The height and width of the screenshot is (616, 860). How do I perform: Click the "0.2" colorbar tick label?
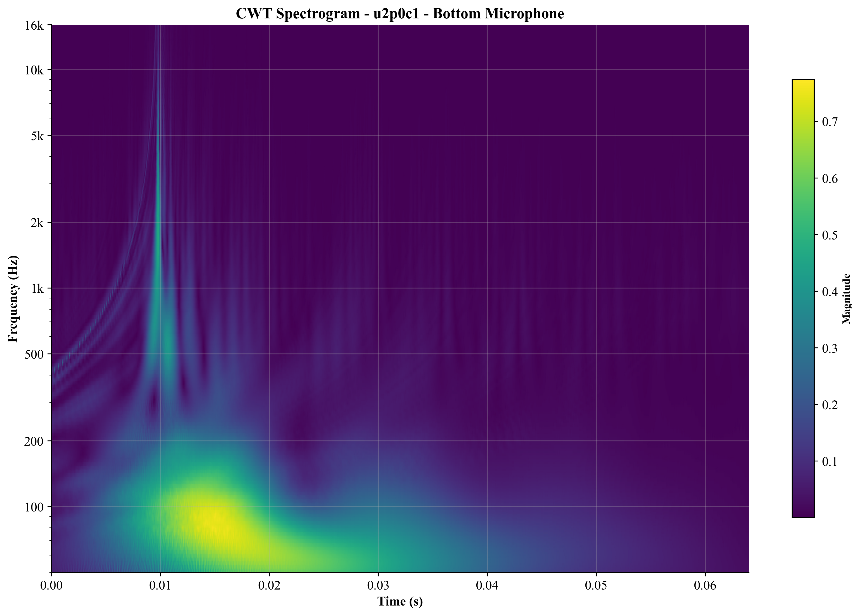[x=830, y=405]
